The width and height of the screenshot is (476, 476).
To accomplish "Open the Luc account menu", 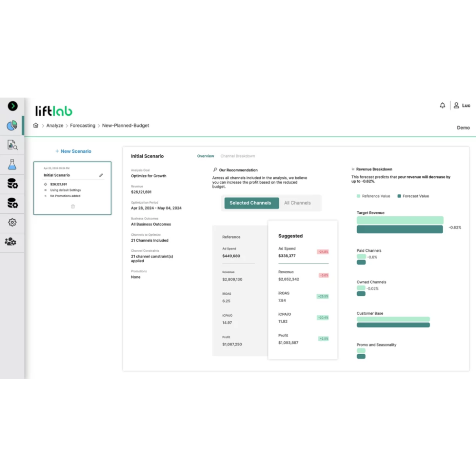I will [x=461, y=105].
